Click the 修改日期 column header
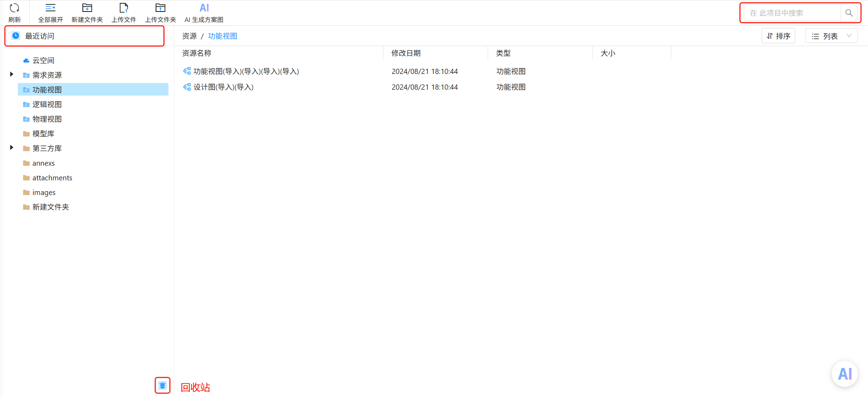This screenshot has width=868, height=397. point(406,53)
